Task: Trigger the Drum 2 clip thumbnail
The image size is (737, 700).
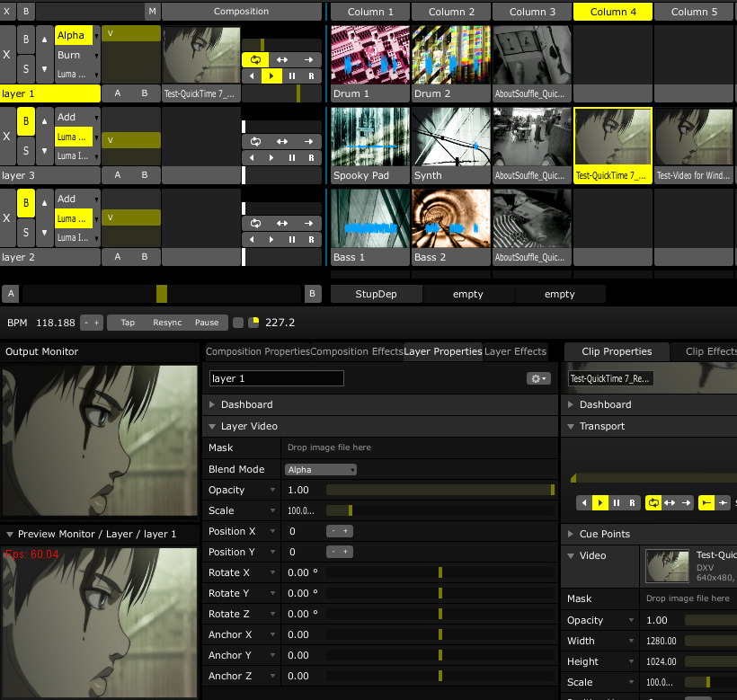Action: [x=451, y=55]
